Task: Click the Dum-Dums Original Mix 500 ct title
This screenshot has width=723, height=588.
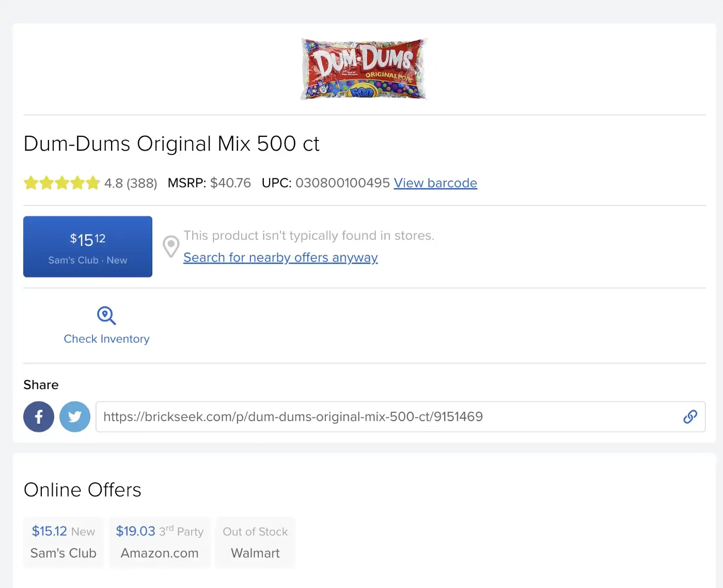Action: 171,144
